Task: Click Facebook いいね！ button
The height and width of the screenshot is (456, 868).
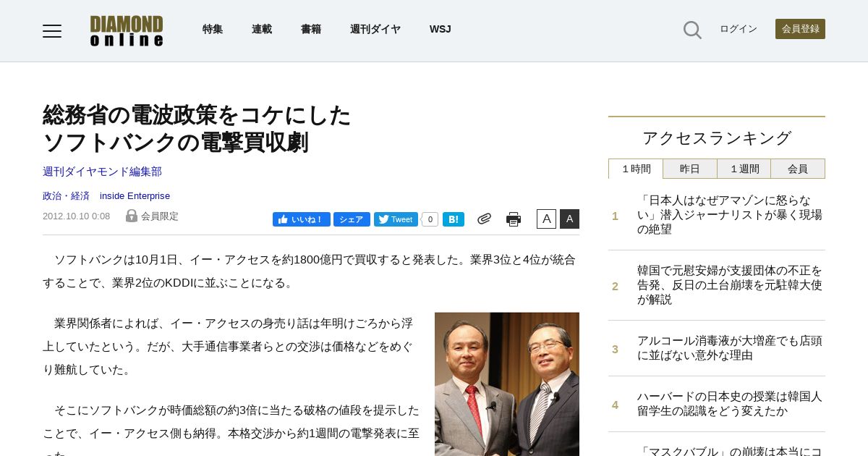Action: point(302,219)
